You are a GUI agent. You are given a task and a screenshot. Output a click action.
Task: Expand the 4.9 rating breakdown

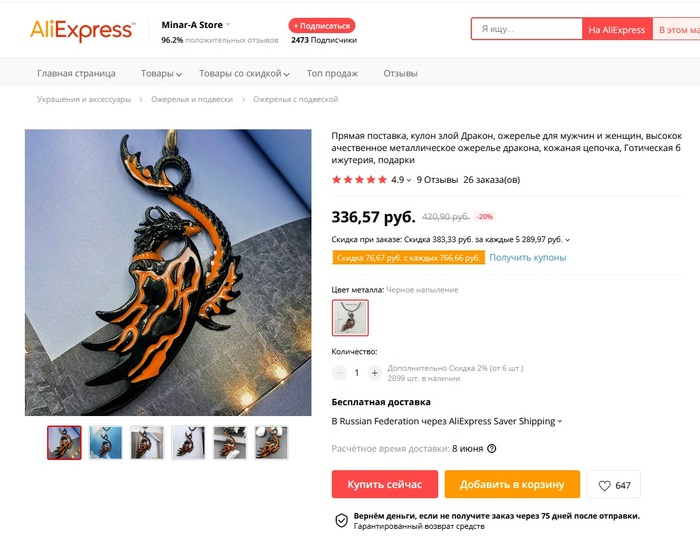(x=401, y=180)
